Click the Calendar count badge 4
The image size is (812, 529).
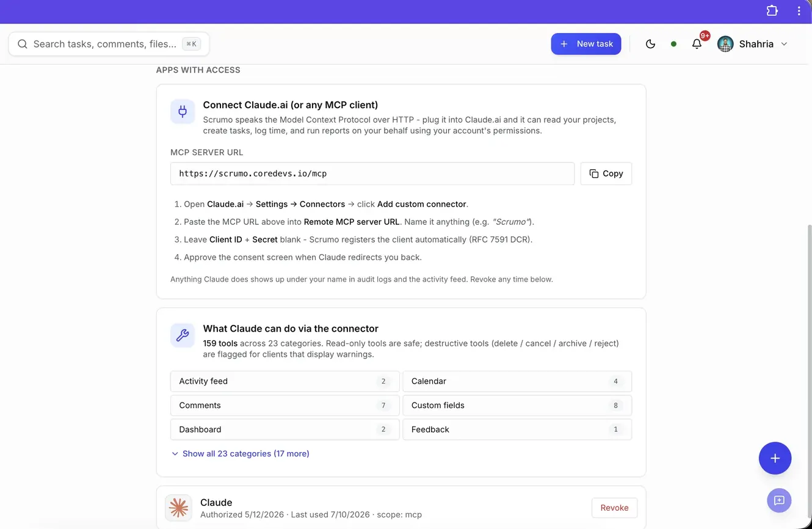point(615,381)
